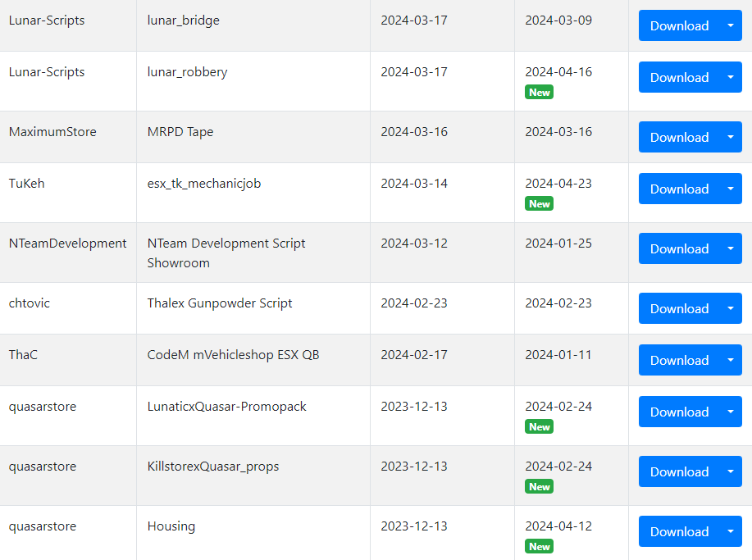Download the lunar_robbery asset

click(679, 77)
